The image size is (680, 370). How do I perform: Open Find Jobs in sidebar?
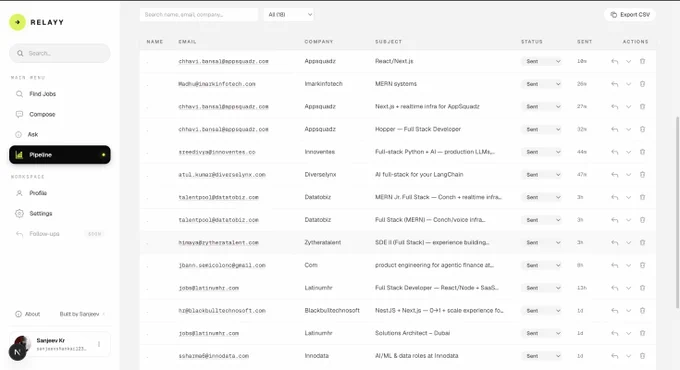(60, 94)
